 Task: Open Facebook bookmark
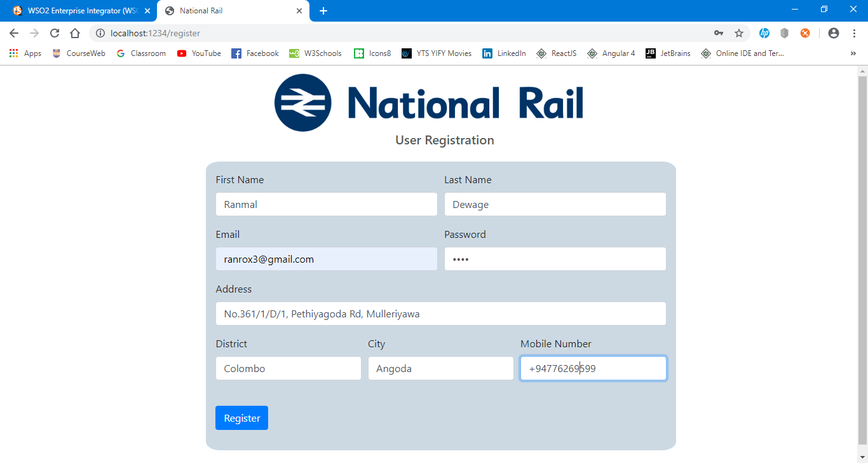pos(255,53)
